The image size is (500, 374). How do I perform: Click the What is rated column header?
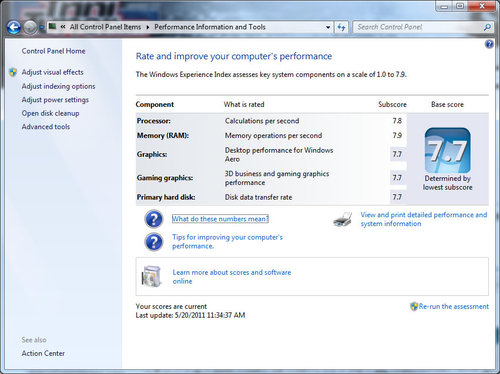click(244, 104)
